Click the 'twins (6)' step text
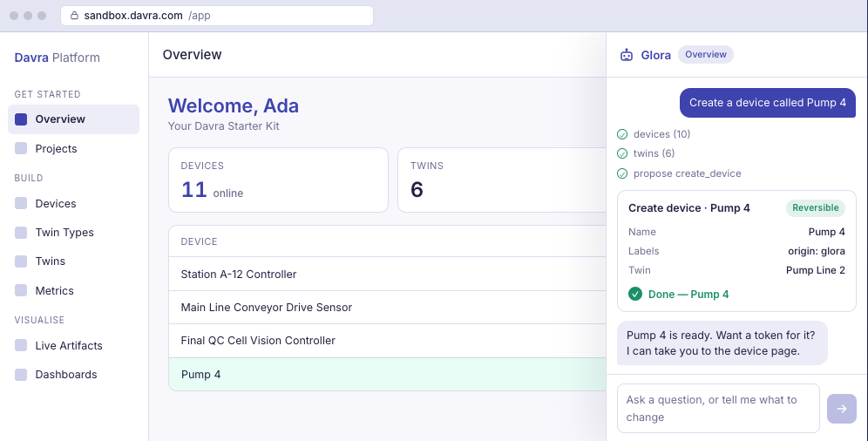This screenshot has width=868, height=441. pos(654,153)
